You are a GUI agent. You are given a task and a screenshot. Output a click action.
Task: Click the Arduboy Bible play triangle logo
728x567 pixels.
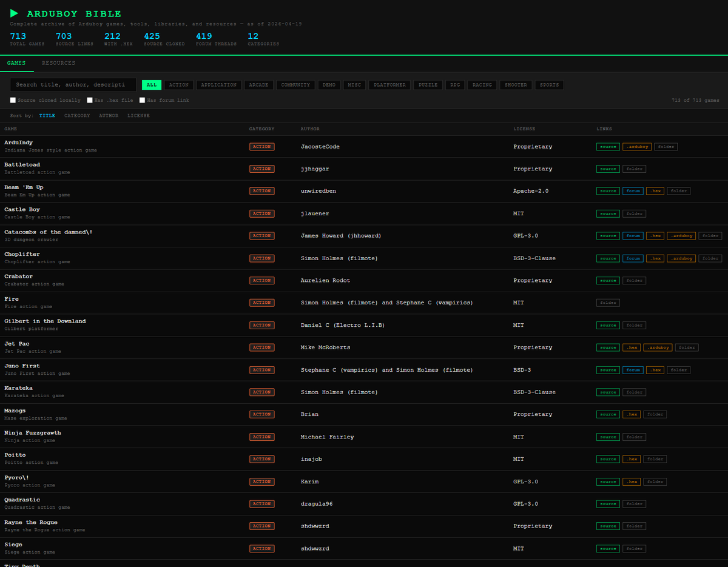pos(15,13)
